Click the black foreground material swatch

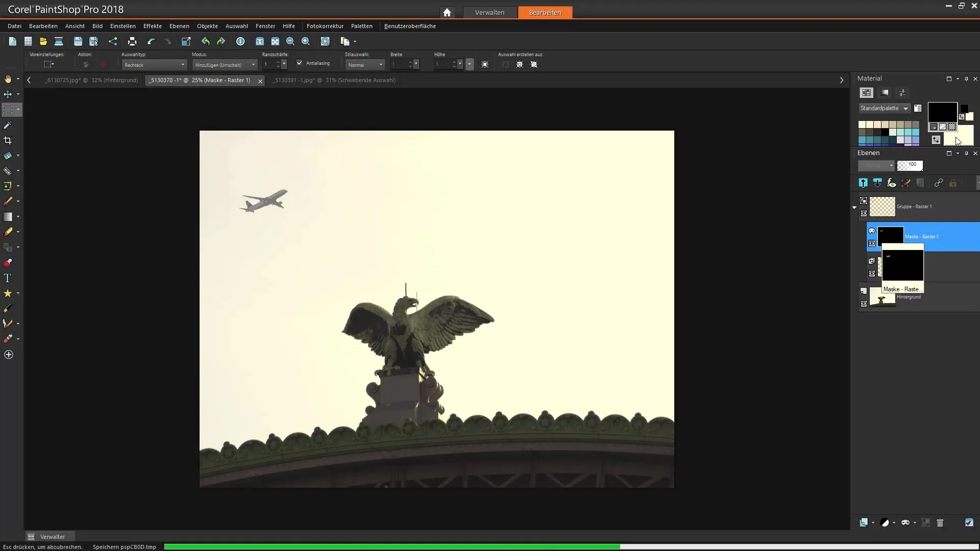pos(942,111)
